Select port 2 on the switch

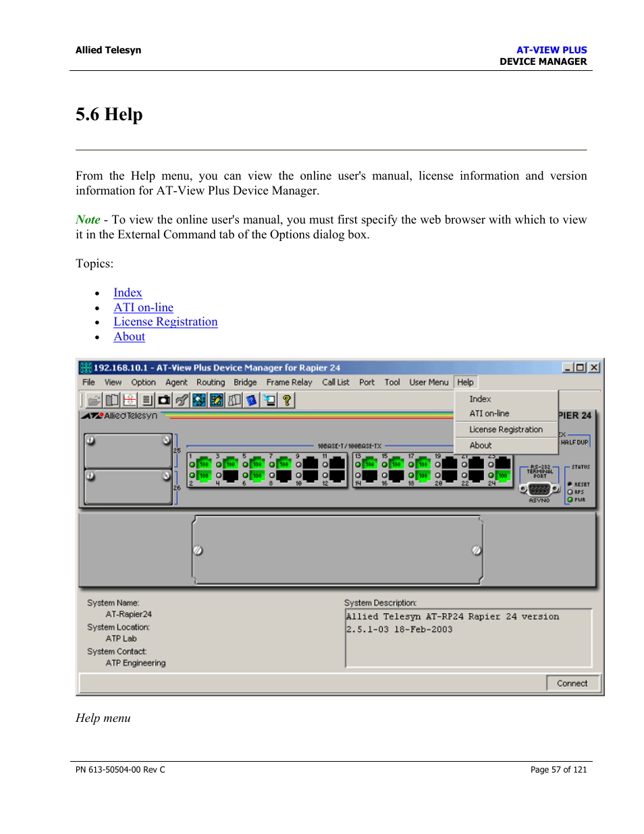pos(204,475)
